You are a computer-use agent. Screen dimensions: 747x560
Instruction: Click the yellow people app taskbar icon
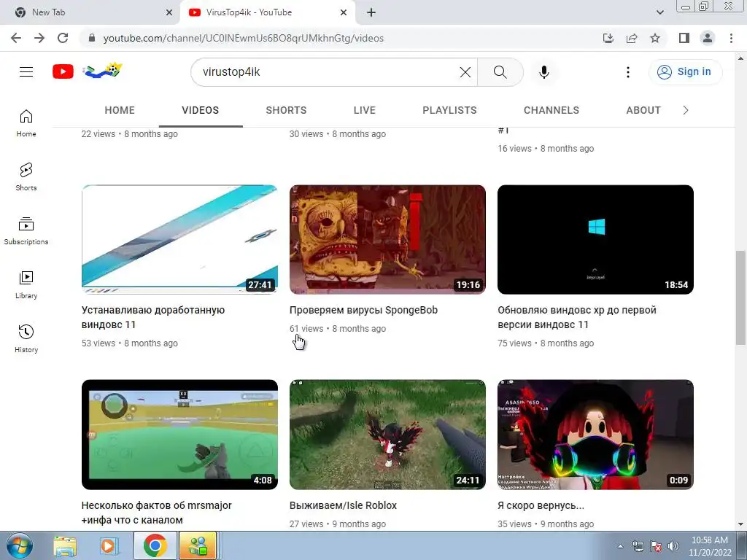(198, 545)
